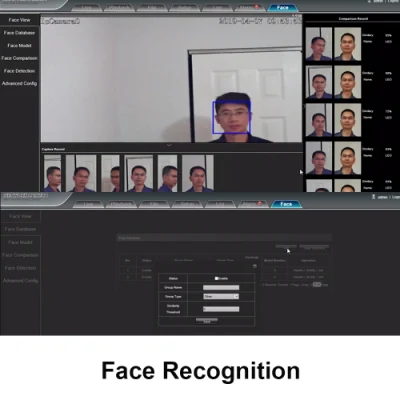400x400 pixels.
Task: Click the admin user icon in the lower window header
Action: (374, 197)
